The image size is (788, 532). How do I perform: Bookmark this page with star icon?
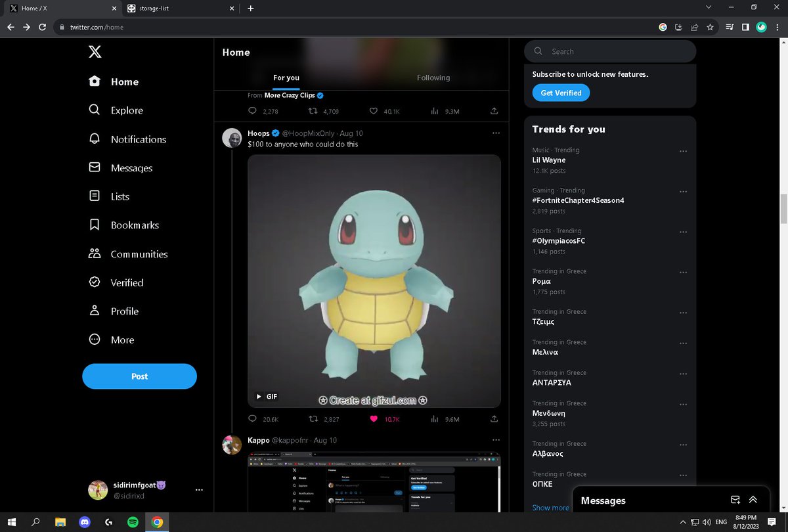[710, 27]
